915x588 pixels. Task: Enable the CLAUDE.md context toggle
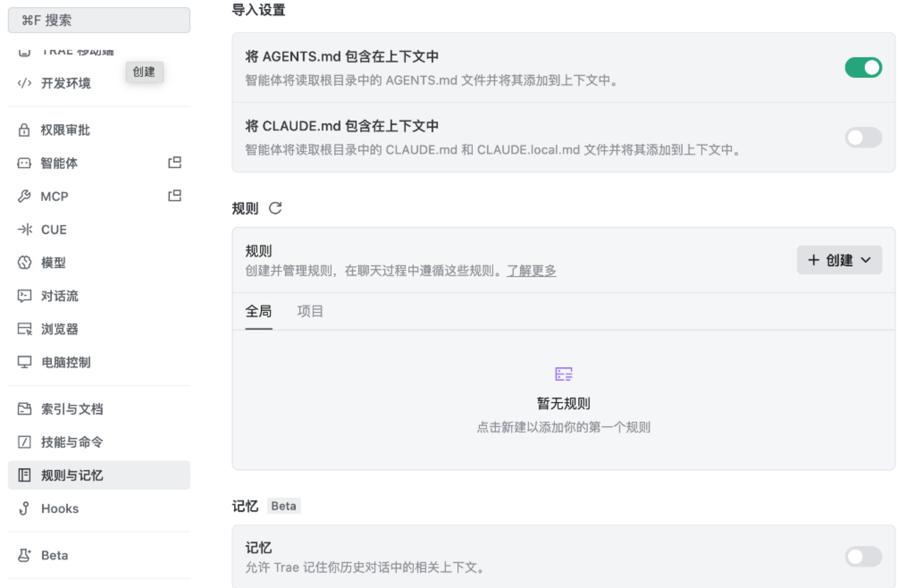[x=863, y=137]
